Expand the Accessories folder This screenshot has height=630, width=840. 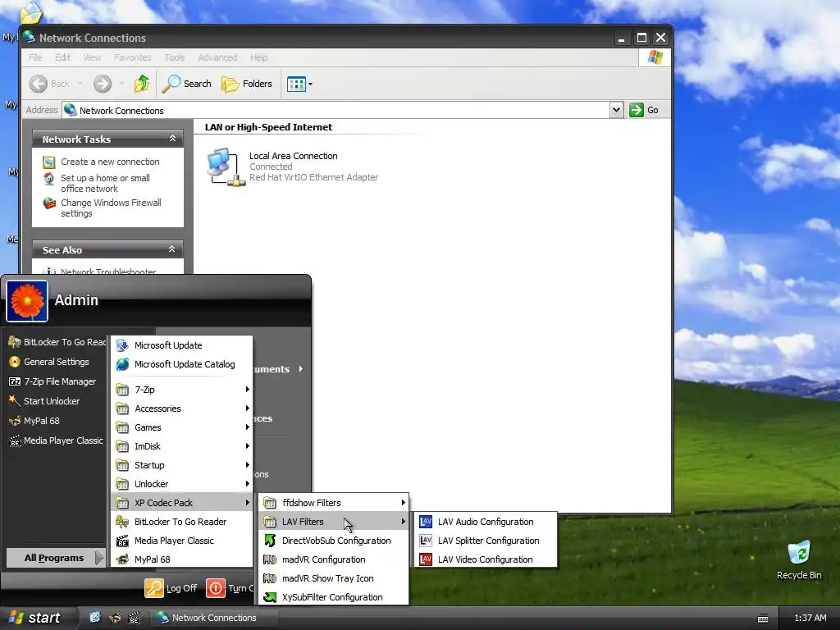coord(181,409)
